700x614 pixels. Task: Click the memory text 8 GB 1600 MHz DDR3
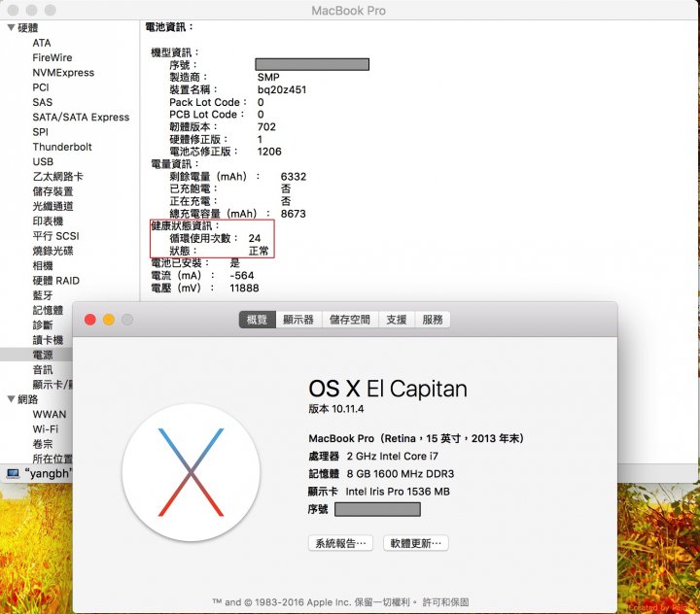coord(401,474)
